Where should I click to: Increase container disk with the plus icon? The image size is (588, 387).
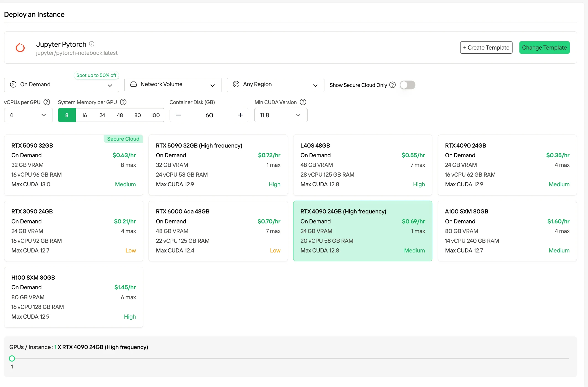pos(240,115)
